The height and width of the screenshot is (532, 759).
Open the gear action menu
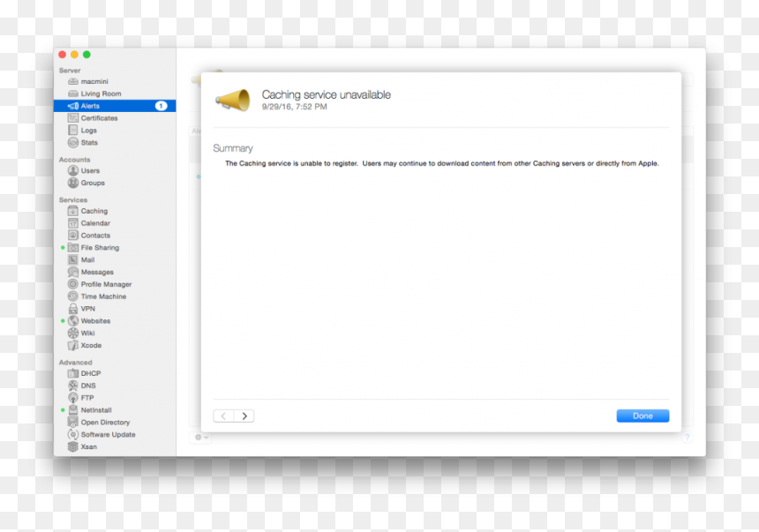pos(201,437)
